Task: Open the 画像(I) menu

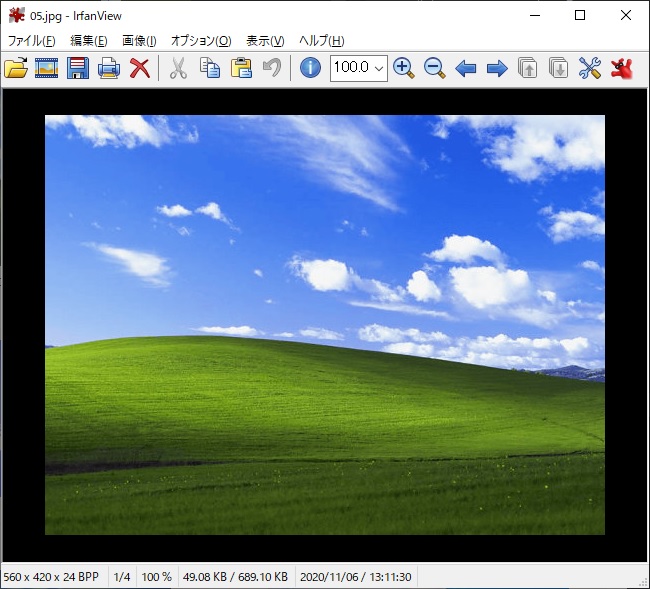Action: [139, 41]
